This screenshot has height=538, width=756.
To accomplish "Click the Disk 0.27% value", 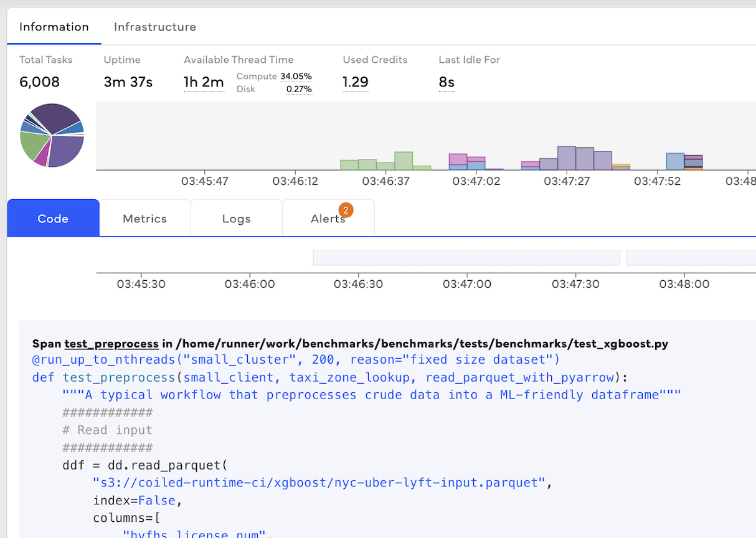I will 299,89.
